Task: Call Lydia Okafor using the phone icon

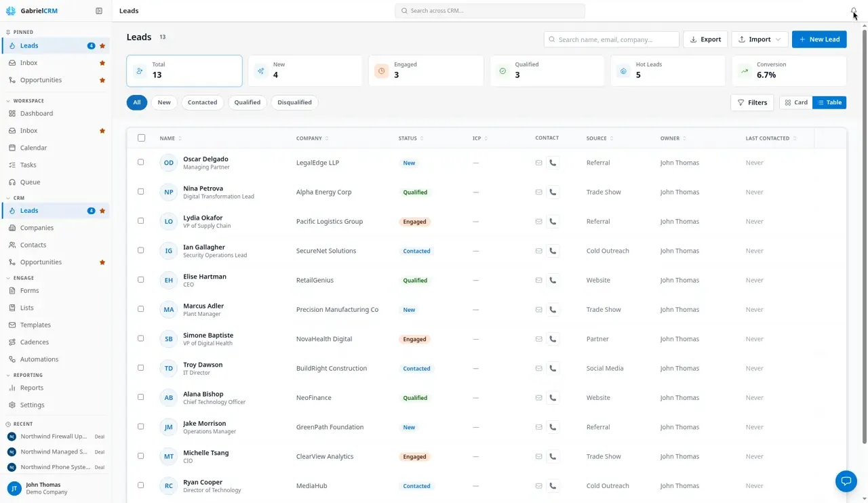Action: click(553, 222)
